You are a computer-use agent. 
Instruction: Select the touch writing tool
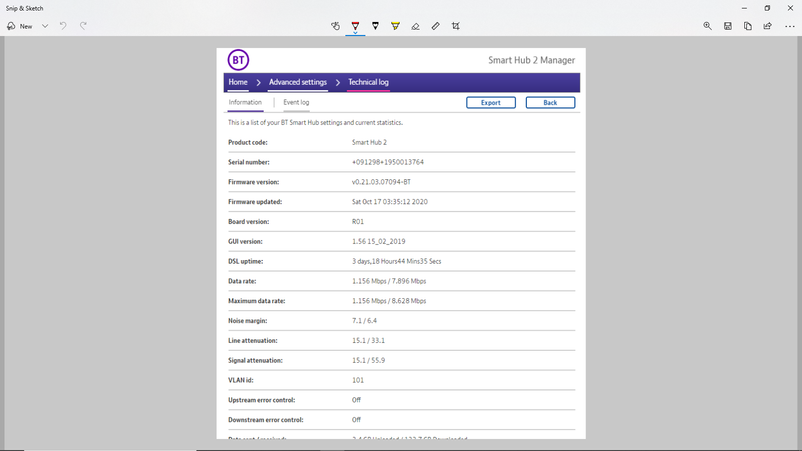335,26
